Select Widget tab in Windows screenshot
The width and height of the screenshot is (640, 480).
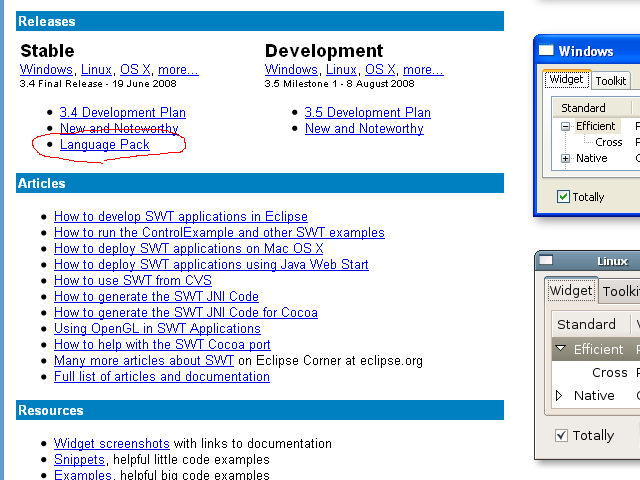click(x=566, y=79)
